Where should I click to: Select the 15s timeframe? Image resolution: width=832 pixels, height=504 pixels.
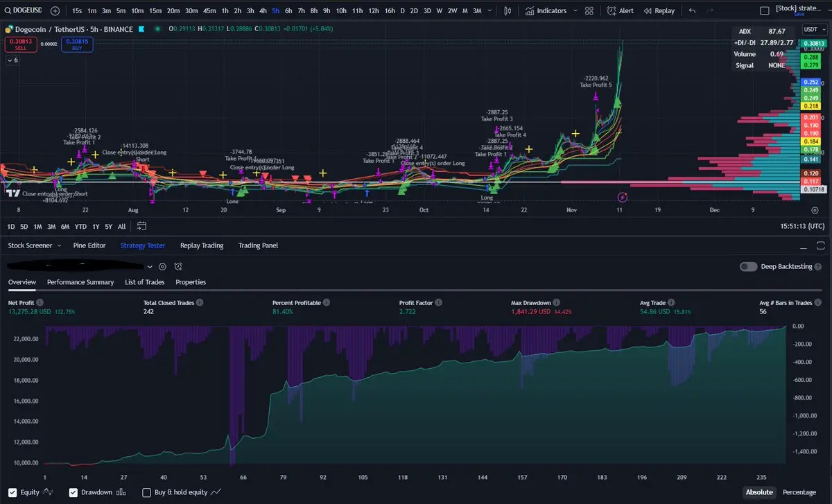(77, 11)
